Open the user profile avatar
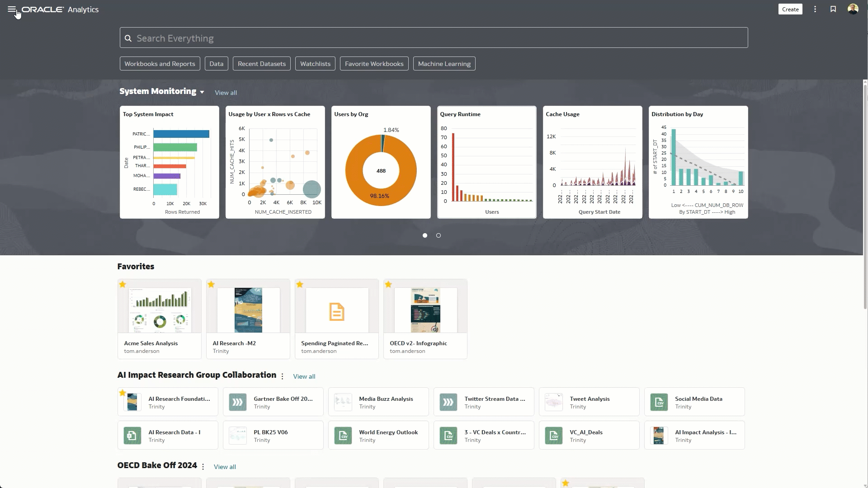868x488 pixels. coord(853,9)
